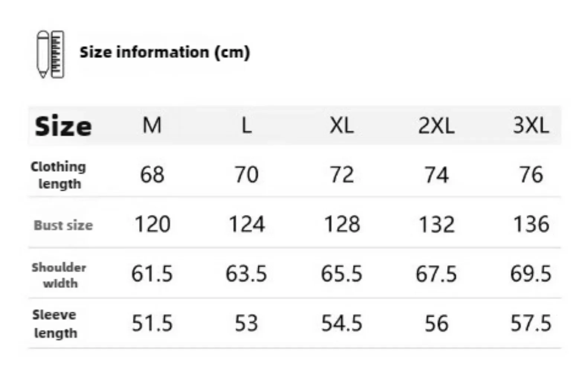This screenshot has width=588, height=372.
Task: Select the M size column header
Action: pyautogui.click(x=152, y=125)
